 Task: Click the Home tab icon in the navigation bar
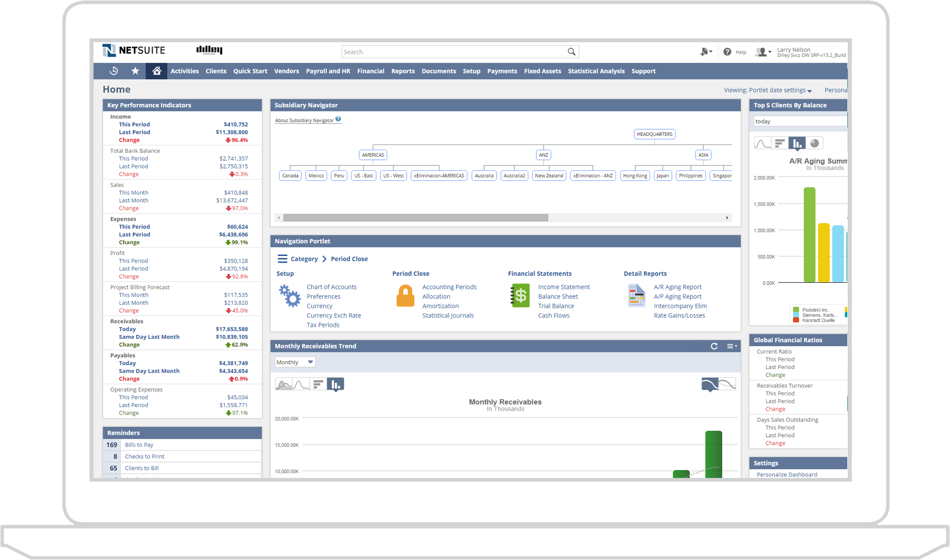156,71
